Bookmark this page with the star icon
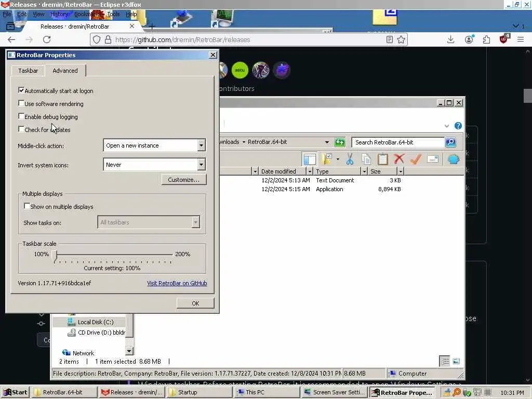532x399 pixels. (x=401, y=39)
